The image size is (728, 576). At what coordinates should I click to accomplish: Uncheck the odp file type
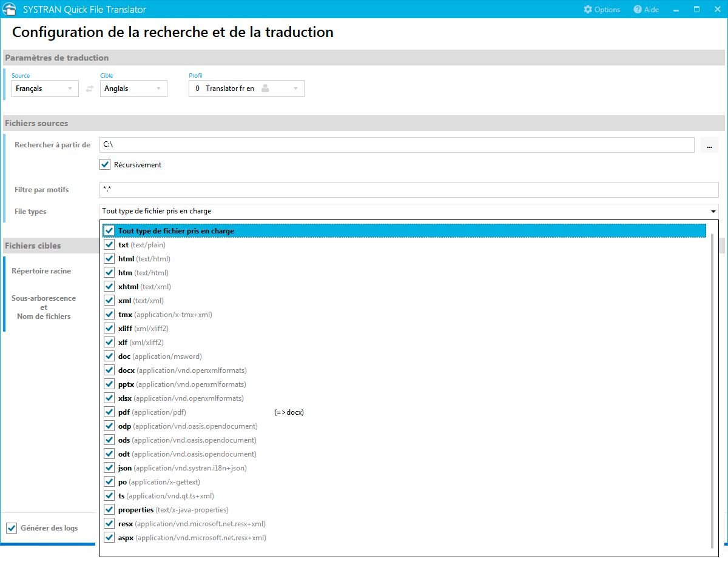[109, 426]
